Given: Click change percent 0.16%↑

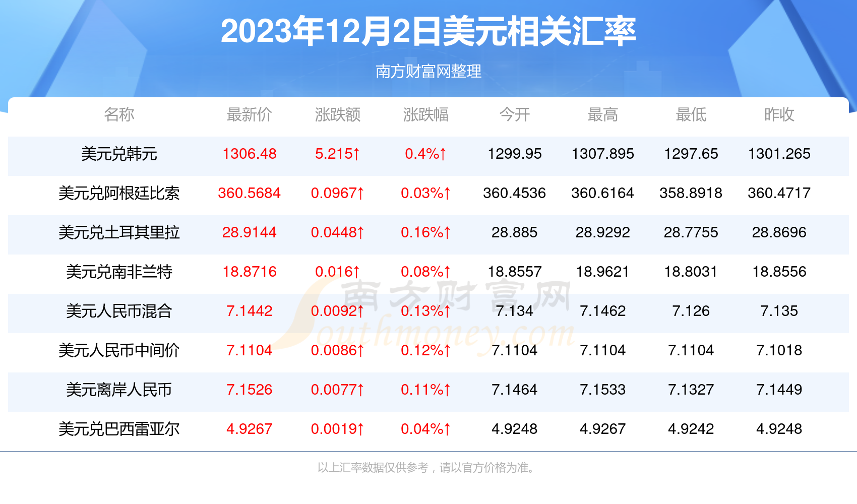Looking at the screenshot, I should [426, 232].
